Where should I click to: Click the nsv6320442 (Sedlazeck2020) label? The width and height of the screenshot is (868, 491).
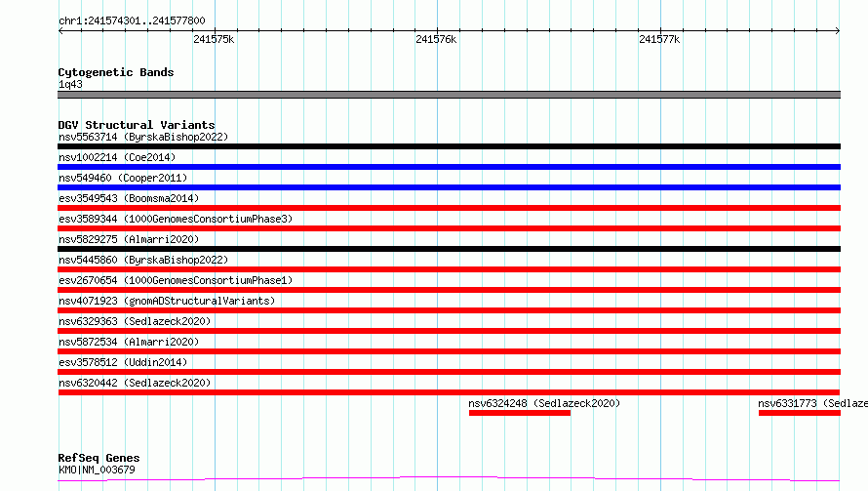click(135, 383)
